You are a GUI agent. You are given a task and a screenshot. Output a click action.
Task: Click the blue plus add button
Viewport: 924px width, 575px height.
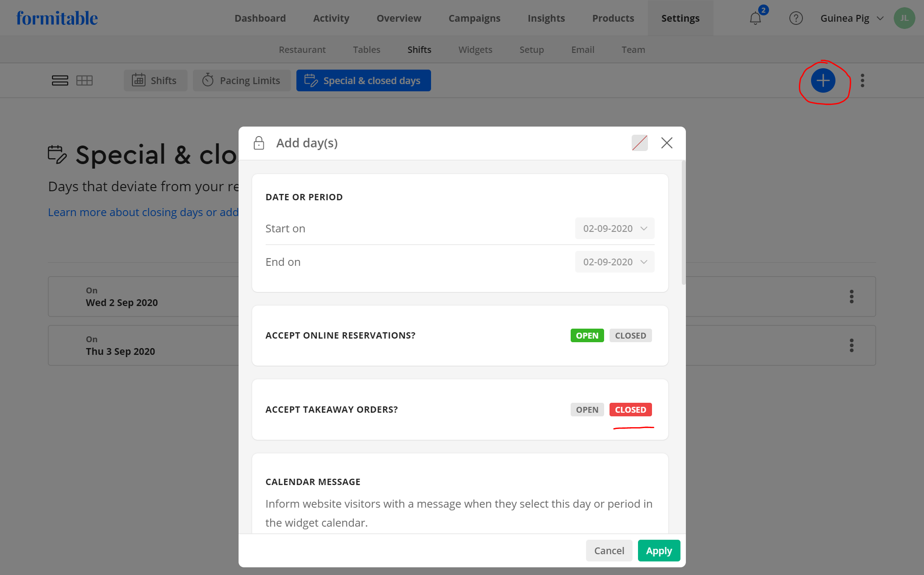(823, 81)
